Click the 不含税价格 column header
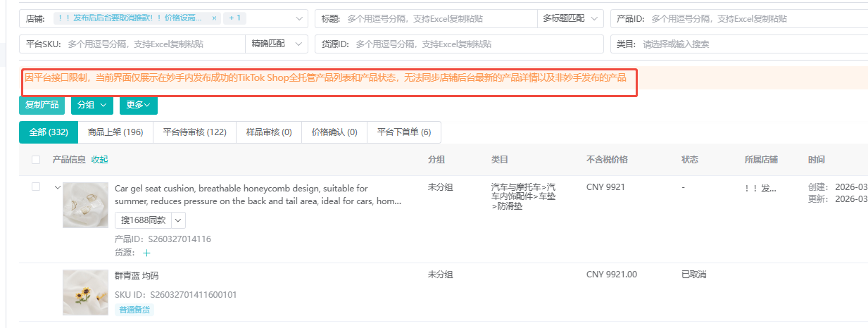Image resolution: width=868 pixels, height=328 pixels. pyautogui.click(x=606, y=160)
